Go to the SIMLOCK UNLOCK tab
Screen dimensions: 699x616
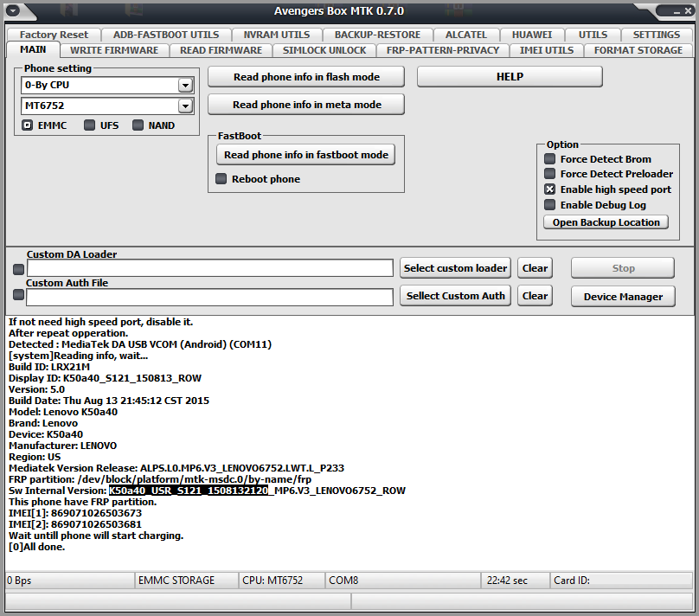(324, 50)
